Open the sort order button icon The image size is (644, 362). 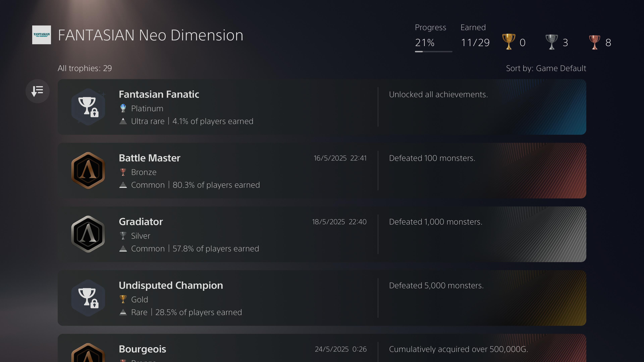tap(38, 91)
